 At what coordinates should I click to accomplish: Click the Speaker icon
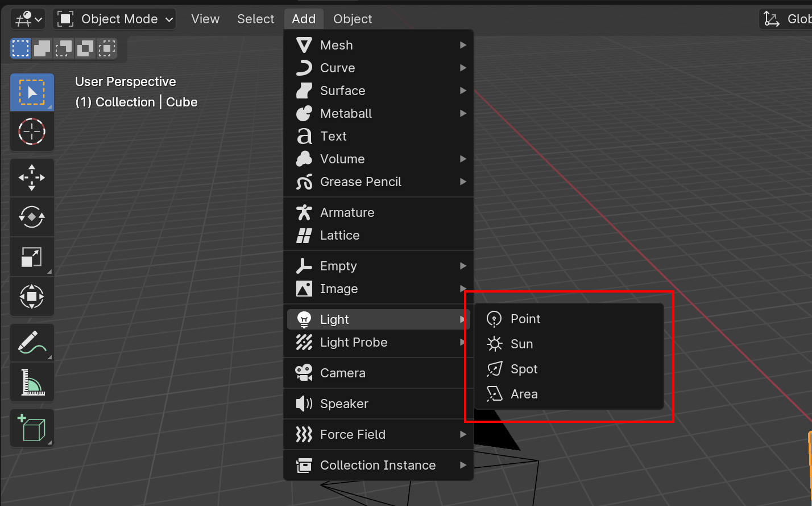304,404
